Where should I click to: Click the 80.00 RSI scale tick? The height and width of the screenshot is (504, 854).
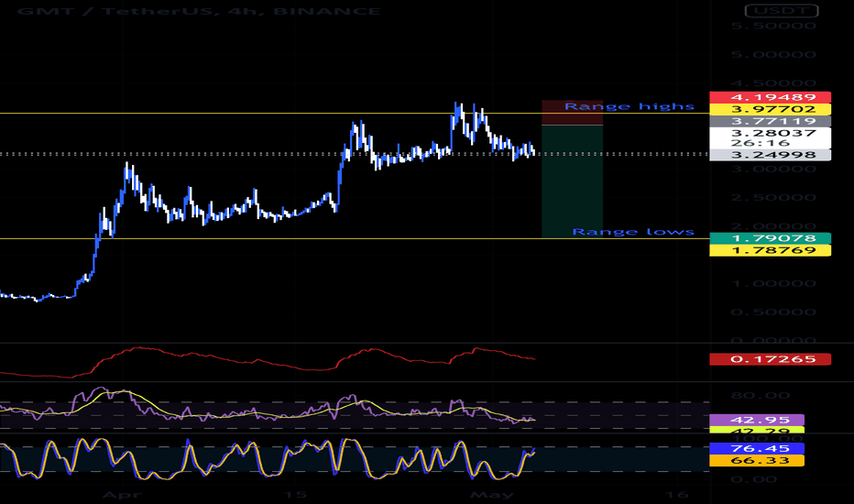pos(761,396)
